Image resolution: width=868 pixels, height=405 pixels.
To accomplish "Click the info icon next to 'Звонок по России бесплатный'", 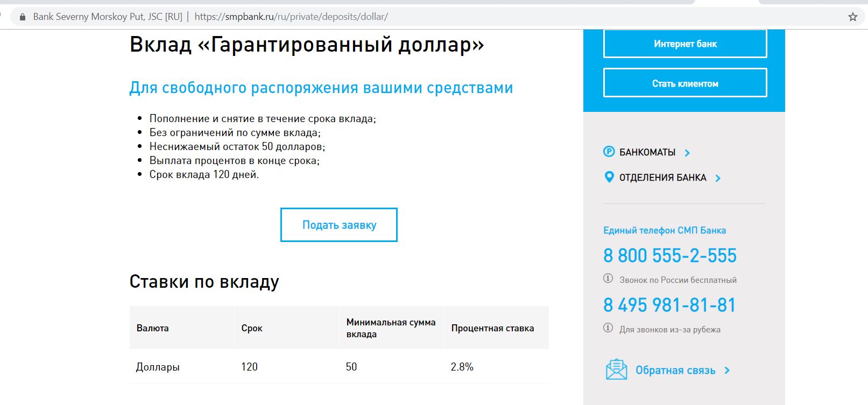I will click(608, 279).
